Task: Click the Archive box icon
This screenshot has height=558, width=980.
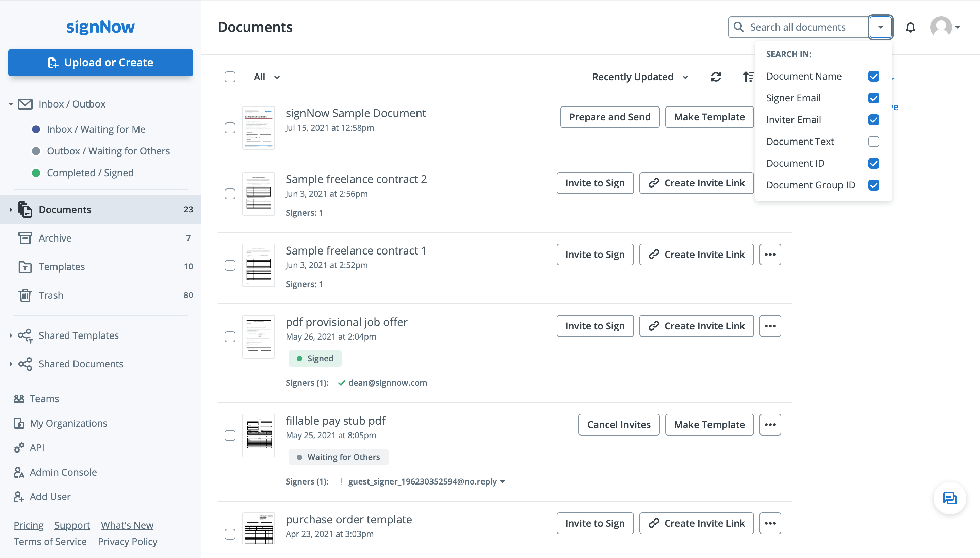Action: [25, 238]
